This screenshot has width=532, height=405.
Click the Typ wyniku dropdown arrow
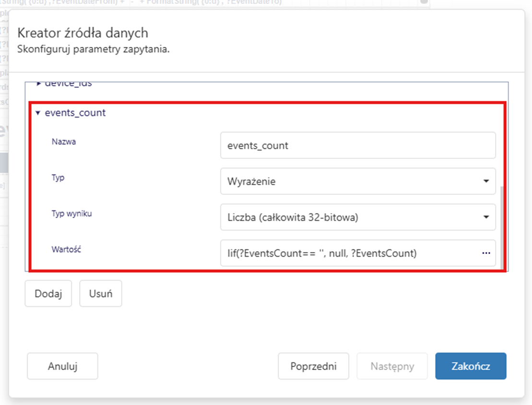coord(486,218)
